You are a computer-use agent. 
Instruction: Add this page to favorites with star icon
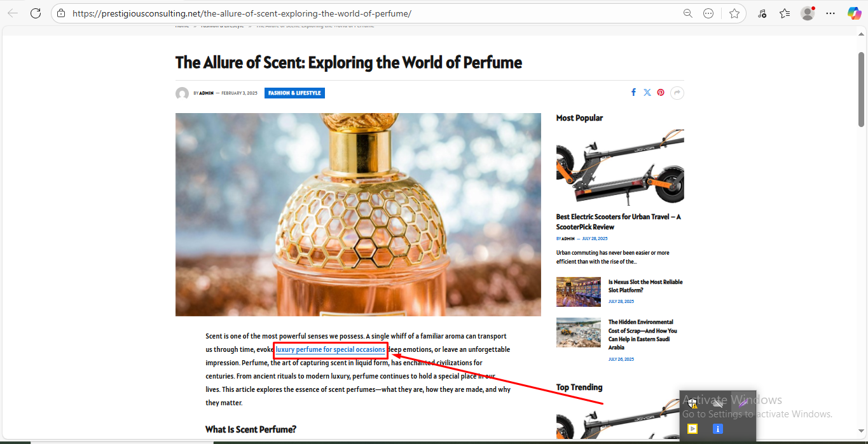734,13
